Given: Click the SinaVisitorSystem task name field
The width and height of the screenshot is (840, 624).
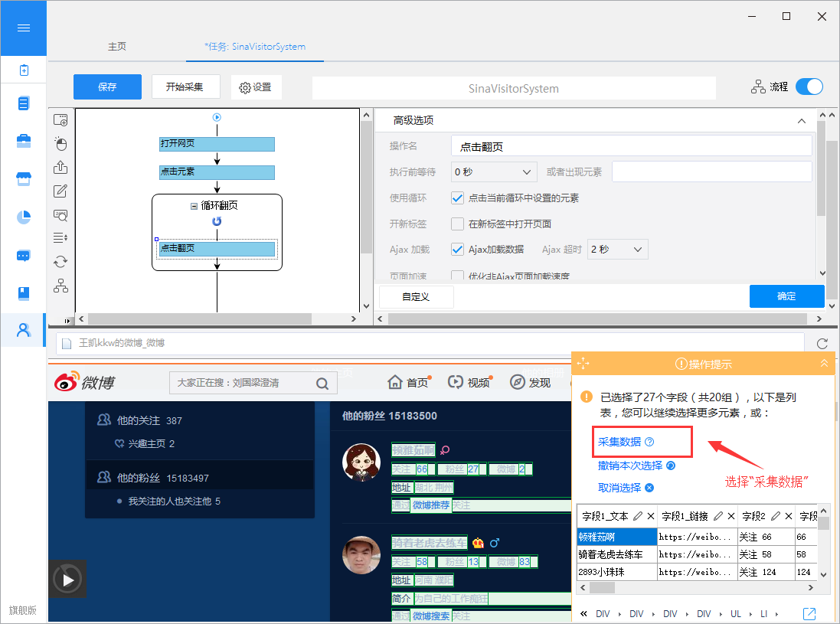Looking at the screenshot, I should 514,88.
